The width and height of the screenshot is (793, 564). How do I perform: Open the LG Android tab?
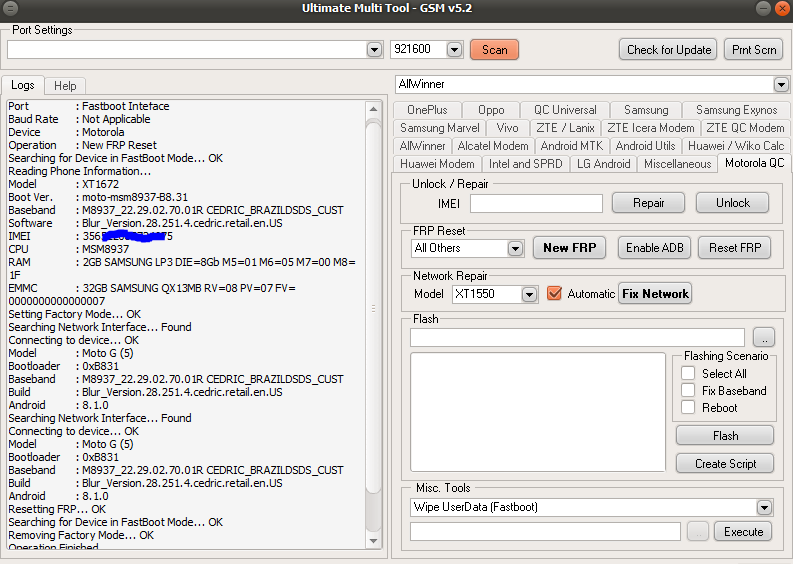pos(603,164)
